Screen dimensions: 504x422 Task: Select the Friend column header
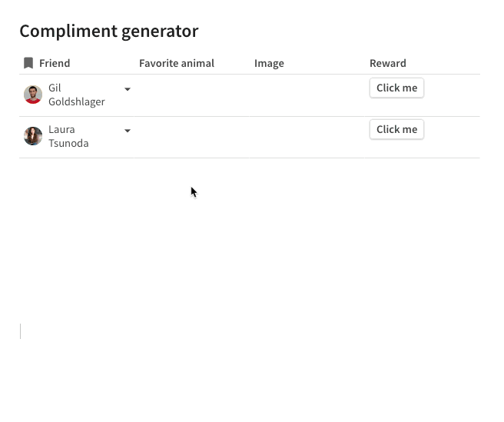pos(55,63)
